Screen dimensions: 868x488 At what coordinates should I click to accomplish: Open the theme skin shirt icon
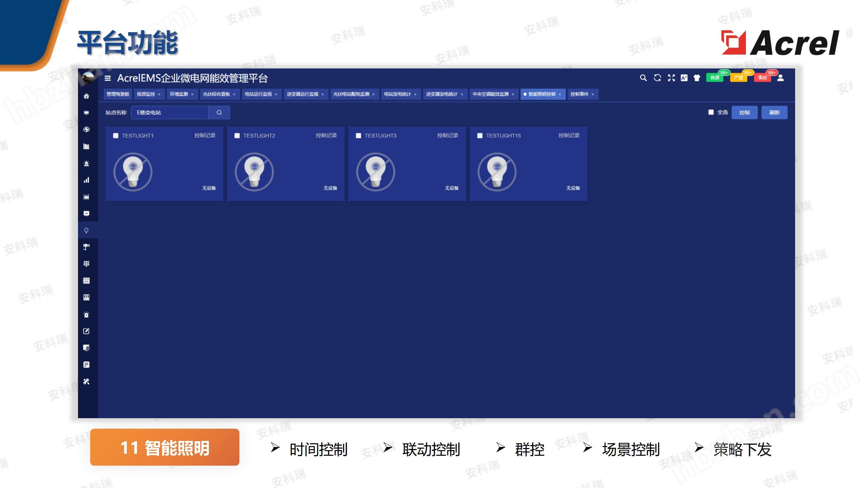pos(697,78)
